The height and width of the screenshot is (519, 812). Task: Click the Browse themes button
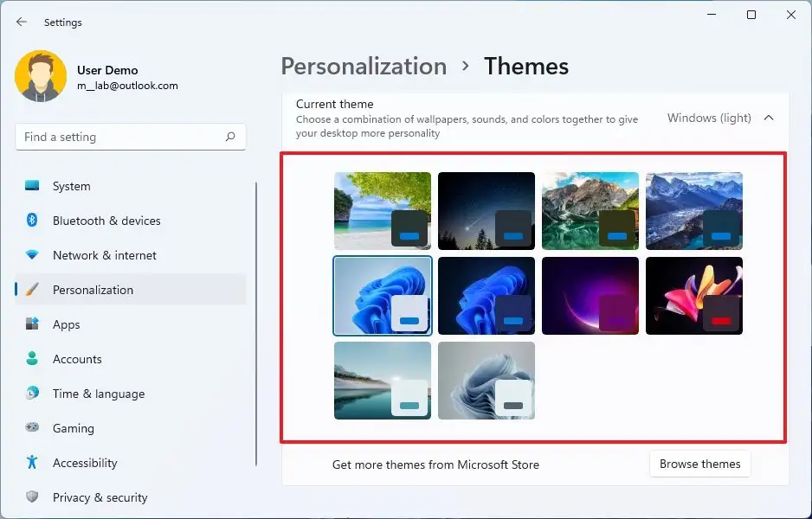tap(699, 464)
